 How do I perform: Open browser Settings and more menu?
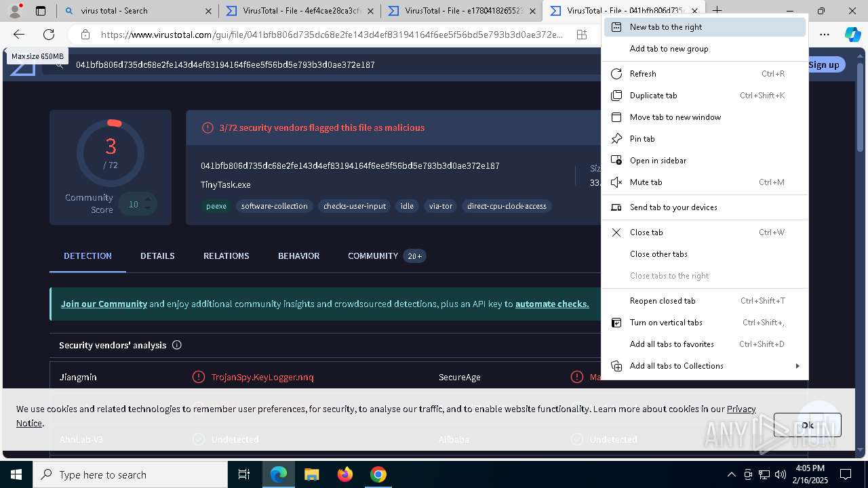click(x=825, y=35)
